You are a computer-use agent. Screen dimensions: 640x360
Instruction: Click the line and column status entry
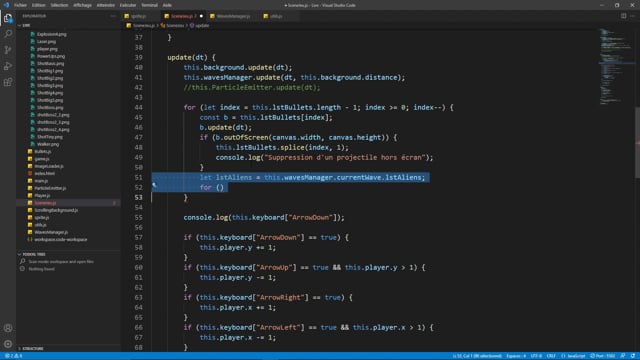(477, 356)
